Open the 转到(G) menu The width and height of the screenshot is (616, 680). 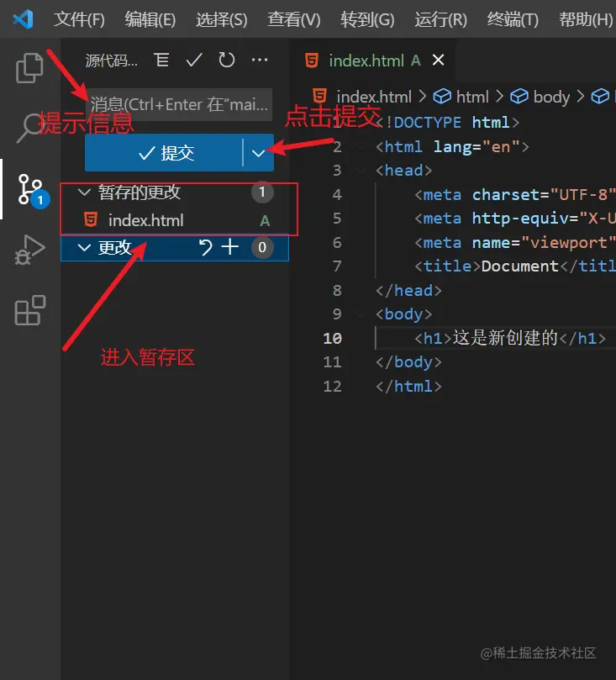(367, 19)
